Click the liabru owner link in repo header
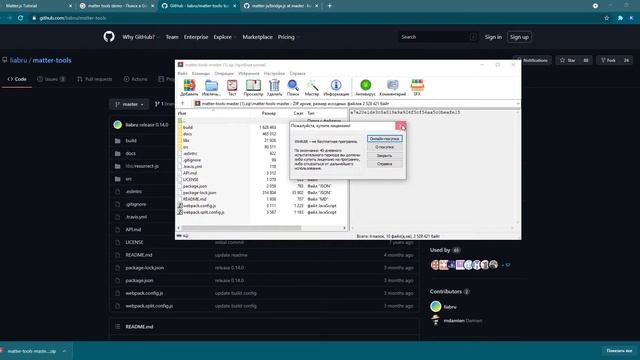 (x=18, y=60)
